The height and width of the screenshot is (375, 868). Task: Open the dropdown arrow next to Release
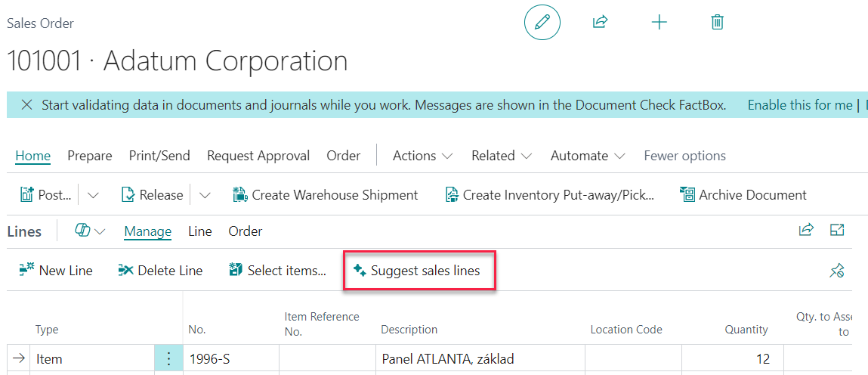tap(205, 195)
